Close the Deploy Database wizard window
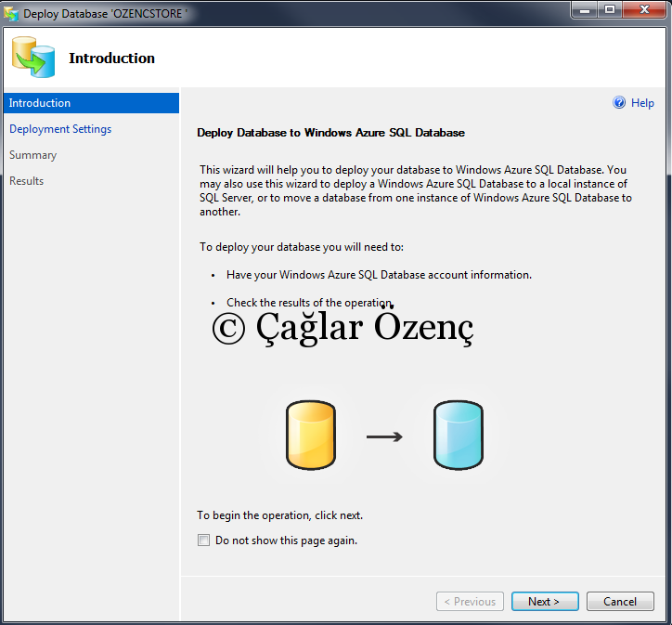 pyautogui.click(x=644, y=10)
